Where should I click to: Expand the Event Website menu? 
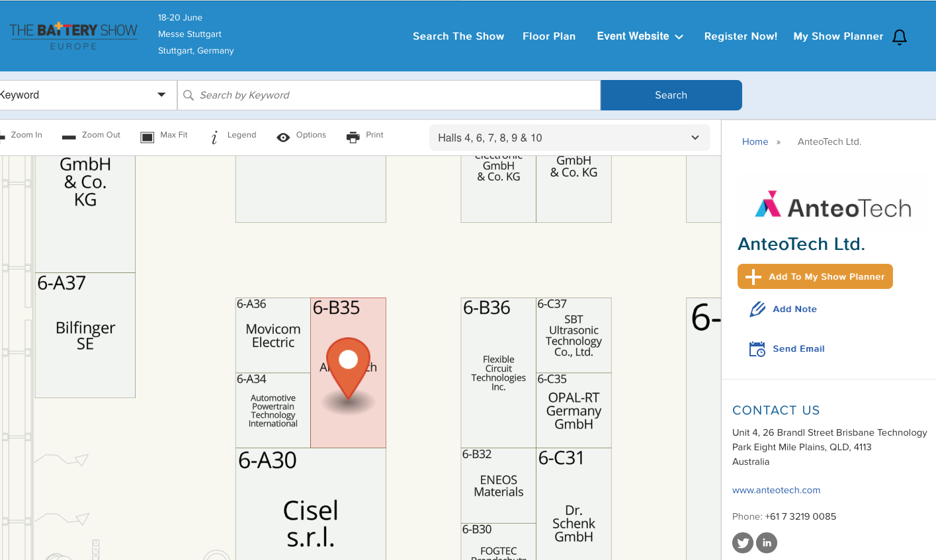pyautogui.click(x=640, y=36)
